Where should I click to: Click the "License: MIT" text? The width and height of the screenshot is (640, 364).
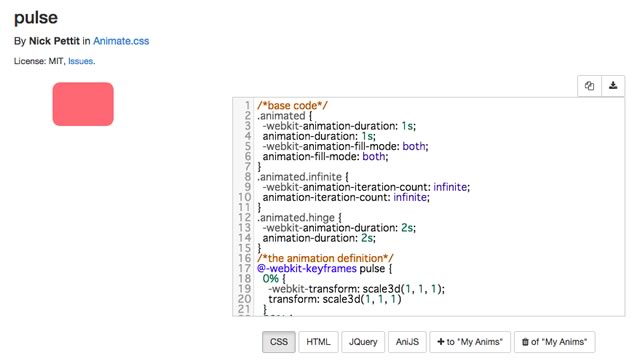tap(39, 61)
